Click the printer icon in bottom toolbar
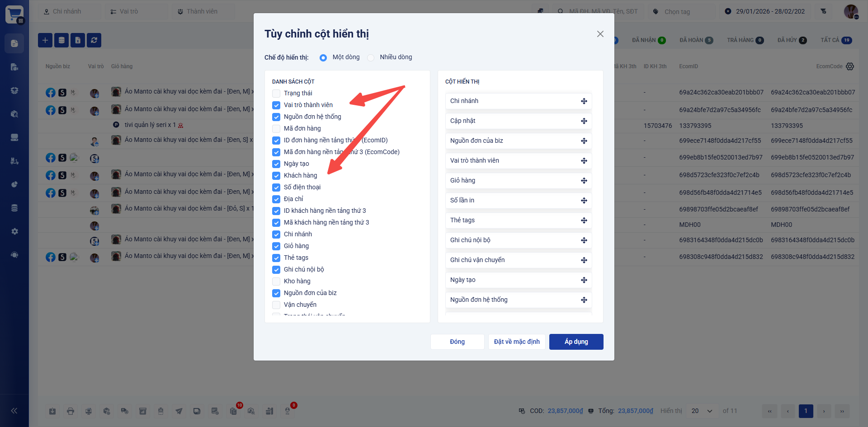 [x=71, y=411]
